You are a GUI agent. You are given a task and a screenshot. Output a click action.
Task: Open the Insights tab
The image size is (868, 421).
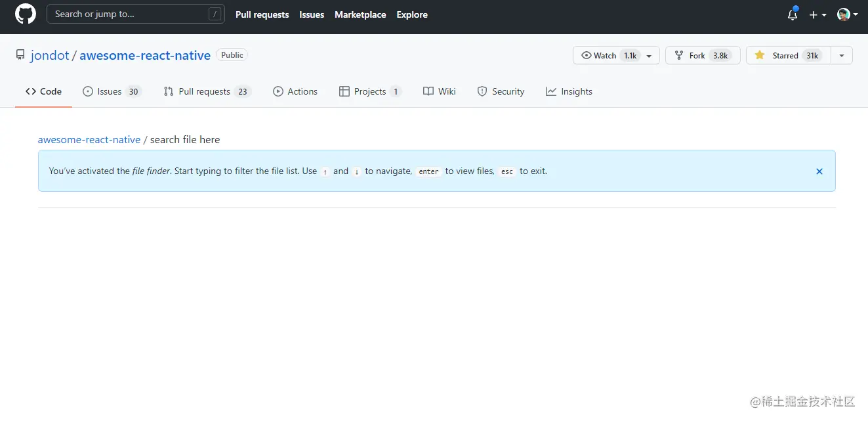569,91
